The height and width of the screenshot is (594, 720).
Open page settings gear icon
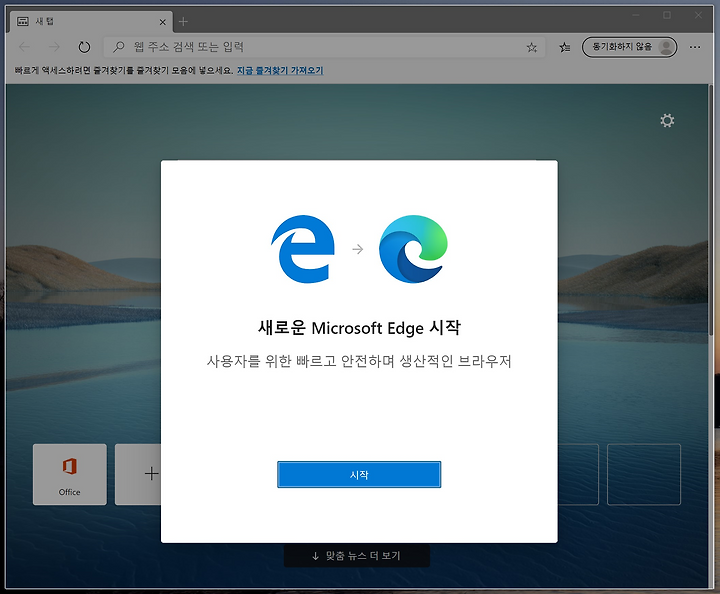coord(667,121)
